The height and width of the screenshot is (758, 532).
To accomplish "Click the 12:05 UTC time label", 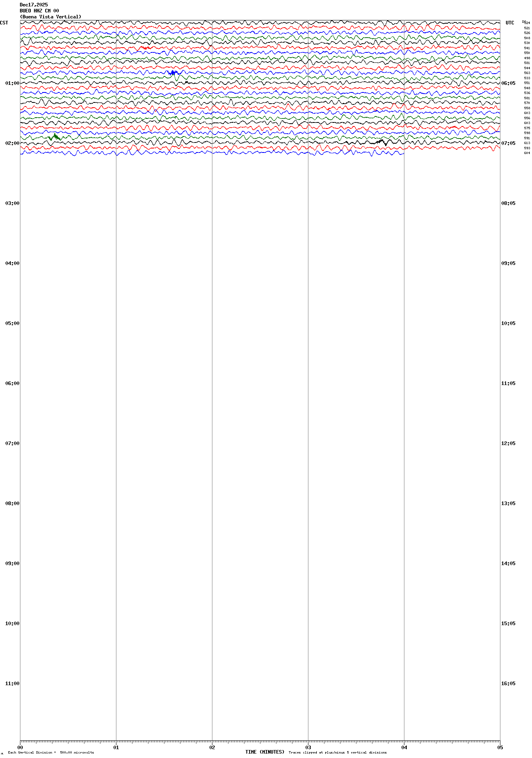I will pyautogui.click(x=508, y=443).
